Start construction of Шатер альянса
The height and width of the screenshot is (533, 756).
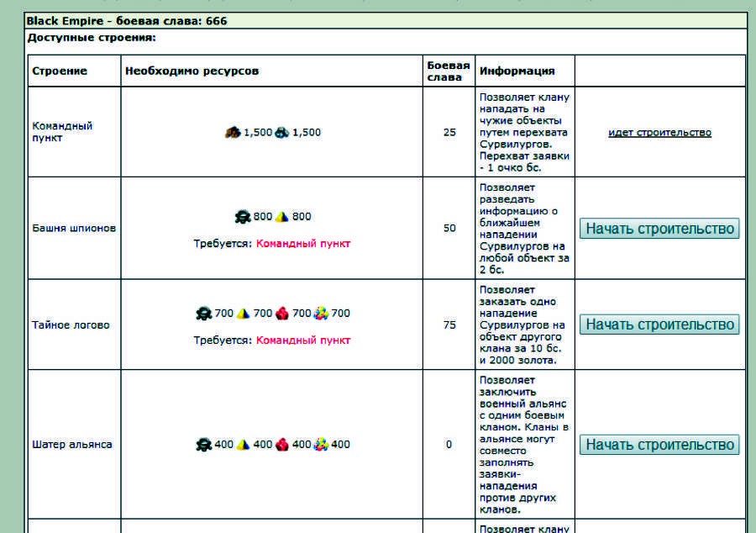(x=659, y=444)
